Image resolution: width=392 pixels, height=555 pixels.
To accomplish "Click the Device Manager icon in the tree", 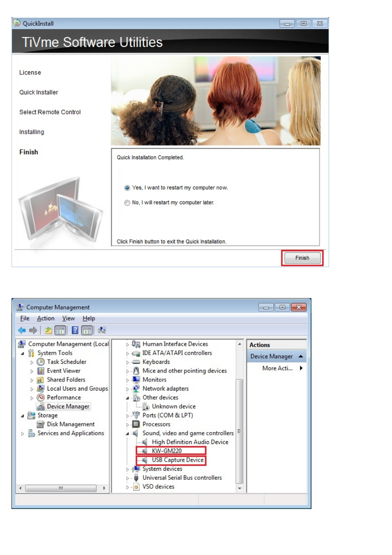I will [x=41, y=407].
